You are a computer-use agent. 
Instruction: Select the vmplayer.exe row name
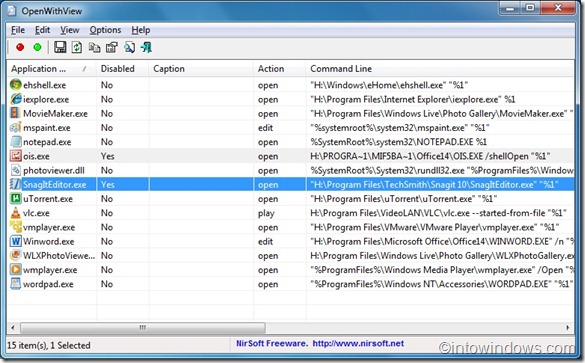pos(49,227)
